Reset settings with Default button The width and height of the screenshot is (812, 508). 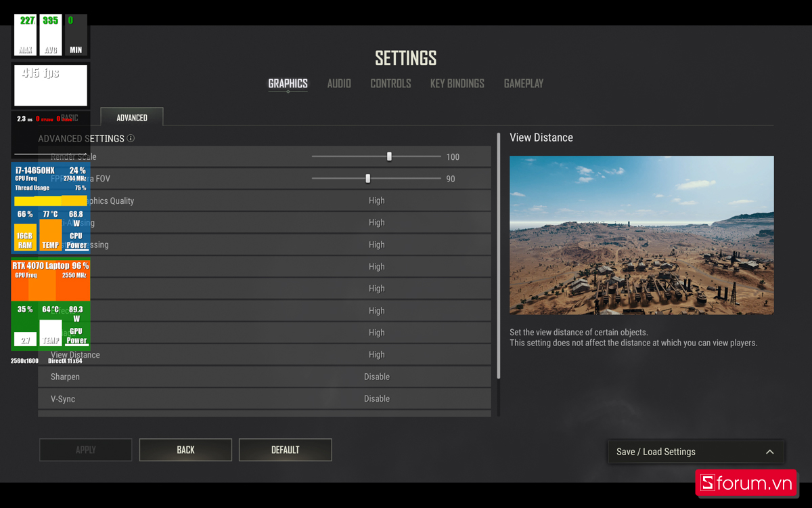coord(286,450)
